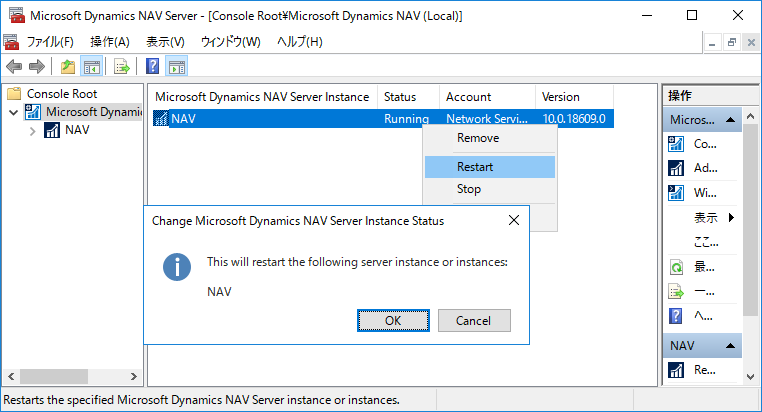Restore the inner MMC child window
Image resolution: width=762 pixels, height=412 pixels.
click(732, 43)
